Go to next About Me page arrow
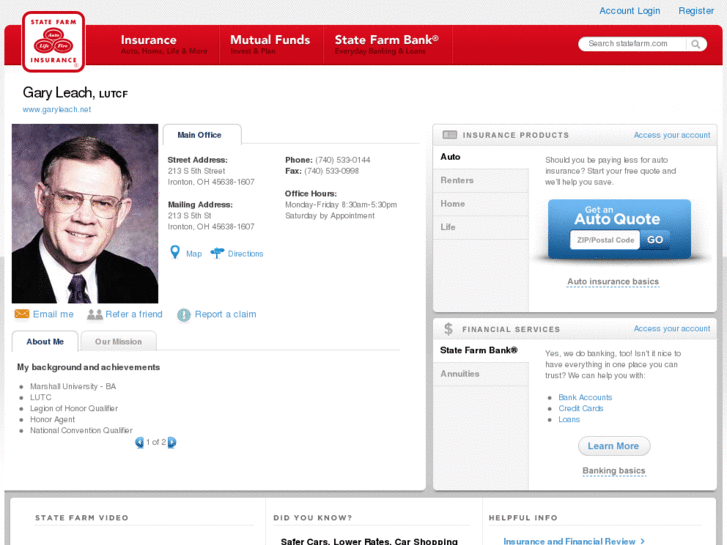The width and height of the screenshot is (727, 545). point(172,442)
